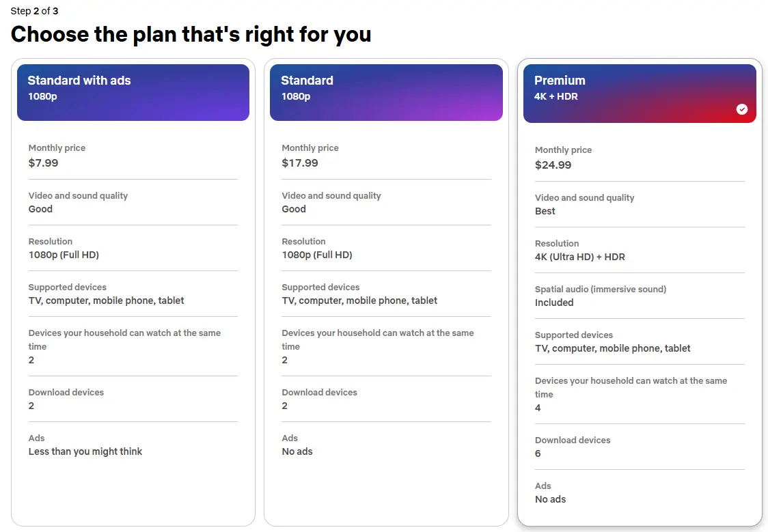This screenshot has height=532, width=768.
Task: Click the $24.99 monthly price
Action: coord(553,165)
